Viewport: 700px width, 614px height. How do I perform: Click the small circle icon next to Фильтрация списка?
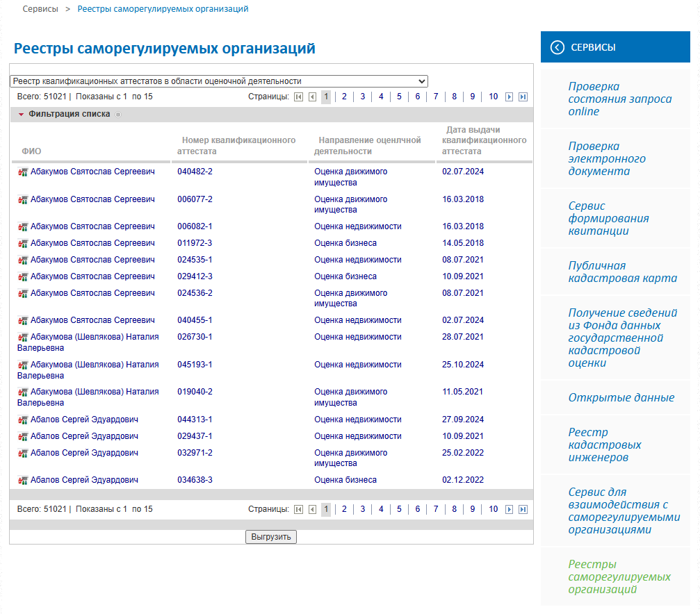click(118, 115)
